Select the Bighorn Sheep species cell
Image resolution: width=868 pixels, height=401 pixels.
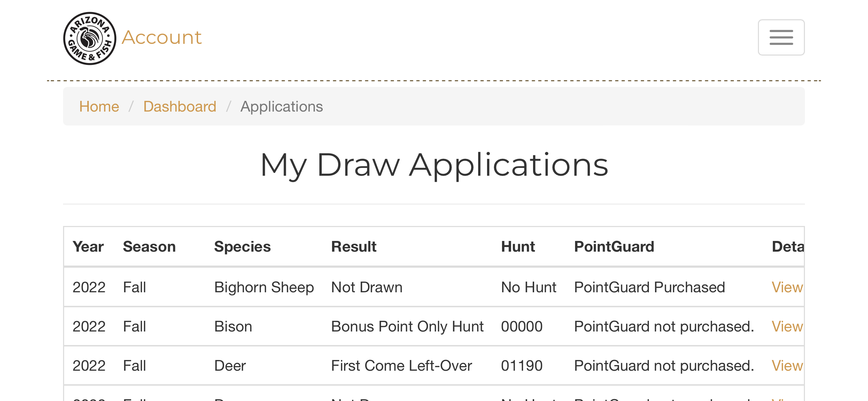264,287
